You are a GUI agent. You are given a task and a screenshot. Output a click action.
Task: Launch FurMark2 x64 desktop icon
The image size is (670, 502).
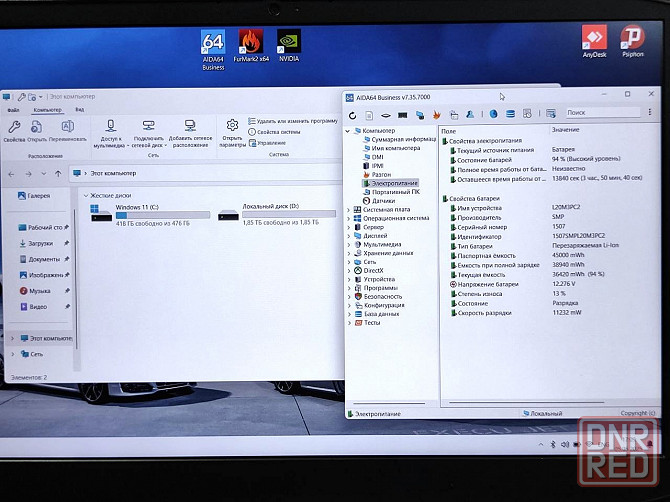(x=251, y=45)
